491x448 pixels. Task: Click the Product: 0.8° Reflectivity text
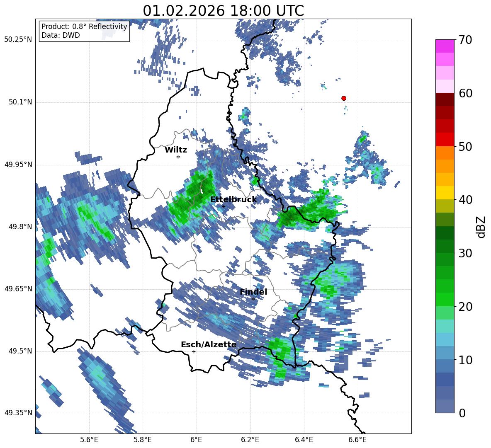click(84, 27)
